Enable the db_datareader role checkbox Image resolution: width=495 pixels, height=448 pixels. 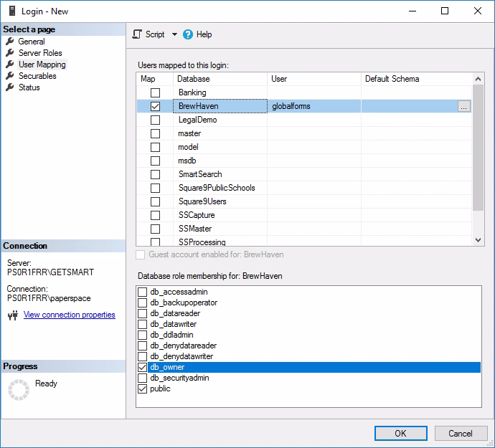[x=143, y=313]
